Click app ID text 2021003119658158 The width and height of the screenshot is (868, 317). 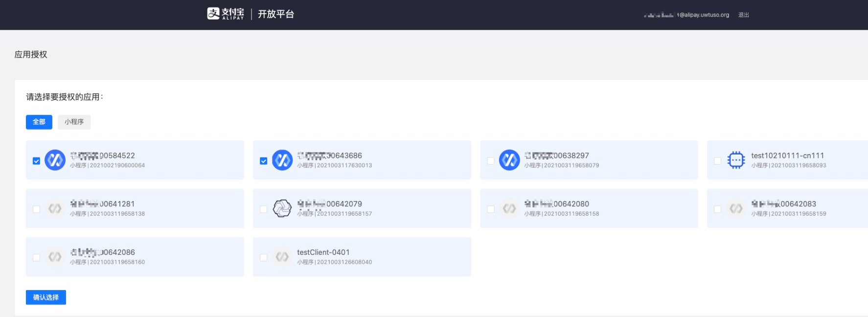click(x=571, y=214)
